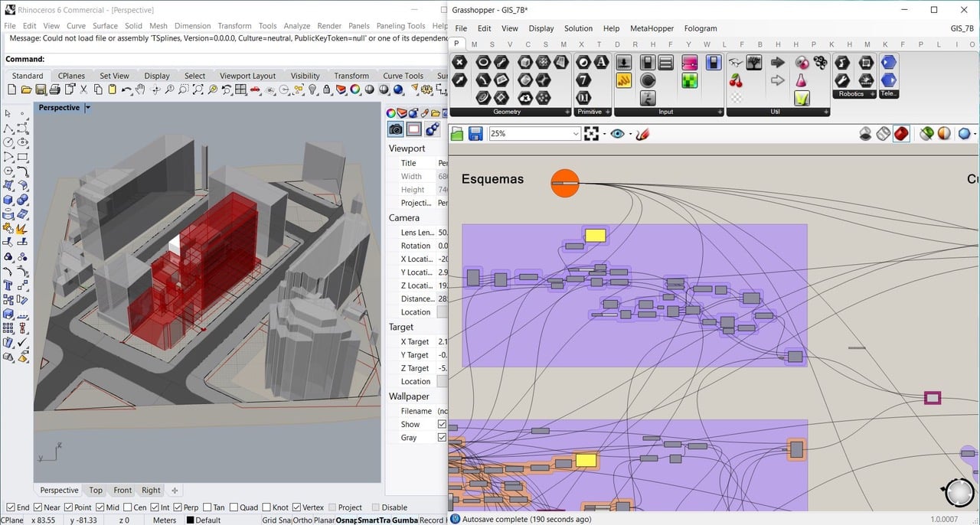This screenshot has height=525, width=980.
Task: Toggle Planar mode in Rhino status bar
Action: 324,520
